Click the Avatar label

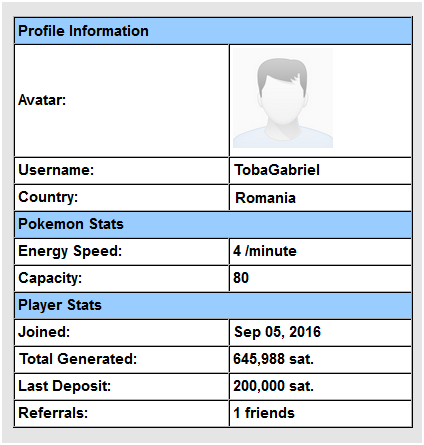click(x=42, y=100)
